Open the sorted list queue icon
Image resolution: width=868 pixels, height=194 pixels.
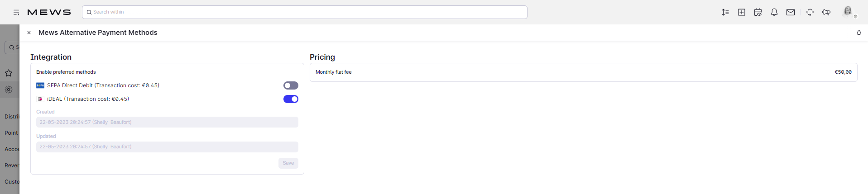(x=725, y=12)
